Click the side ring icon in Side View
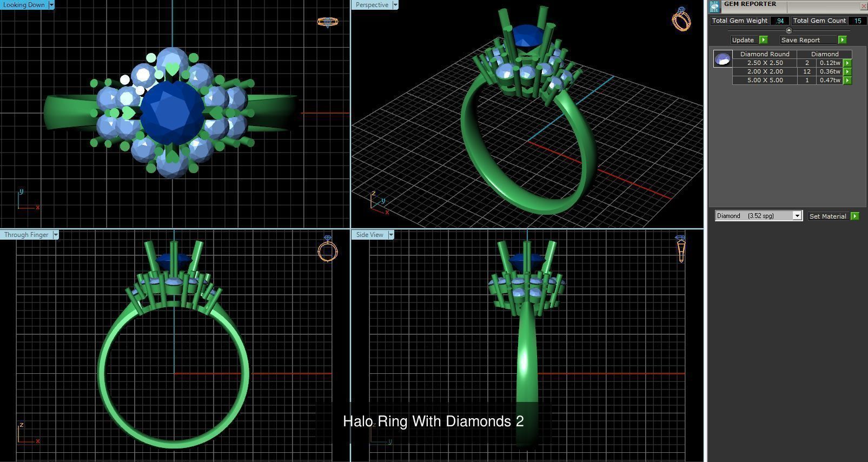 (x=681, y=249)
